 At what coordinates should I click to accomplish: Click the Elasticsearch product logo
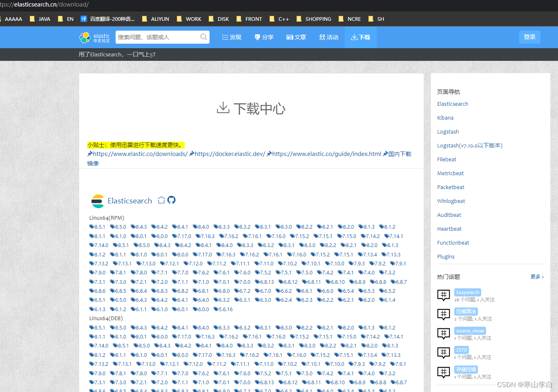(98, 201)
